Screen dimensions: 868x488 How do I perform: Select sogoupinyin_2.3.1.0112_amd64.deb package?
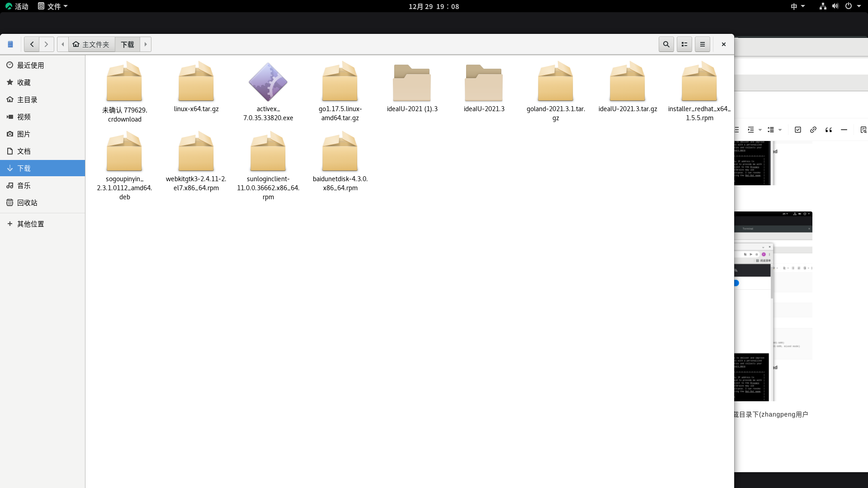(x=124, y=166)
